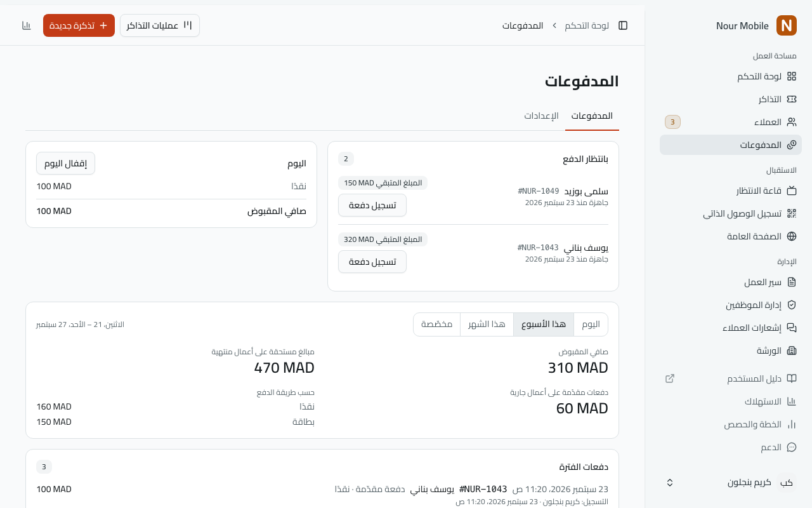812x508 pixels.
Task: Click إقفال اليوم button
Action: pyautogui.click(x=65, y=163)
